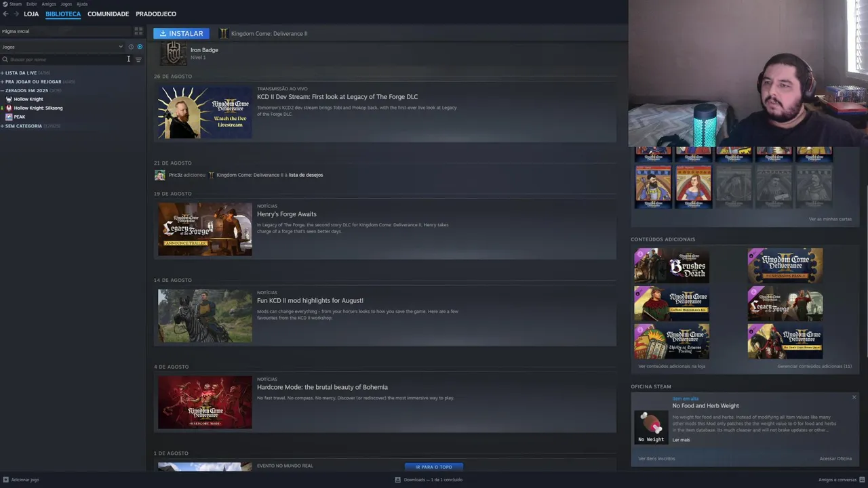The height and width of the screenshot is (488, 868).
Task: Open Gerenciar conteúdos adicionais (11)
Action: pos(814,366)
